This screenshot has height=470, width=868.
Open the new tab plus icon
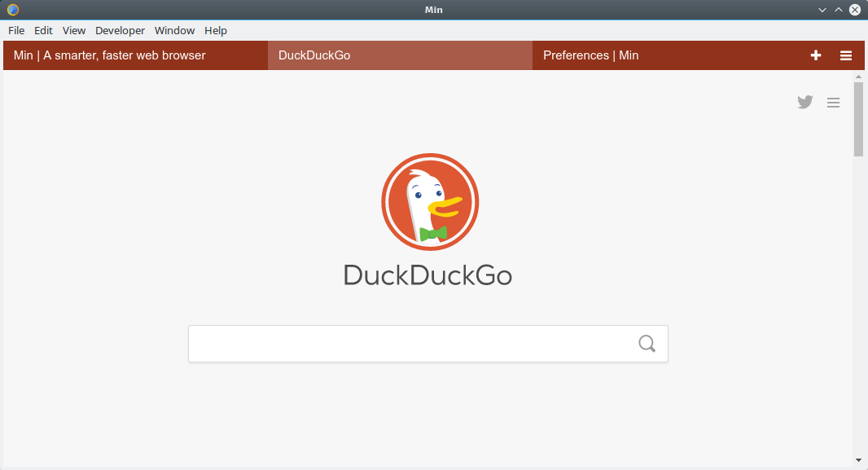(815, 55)
